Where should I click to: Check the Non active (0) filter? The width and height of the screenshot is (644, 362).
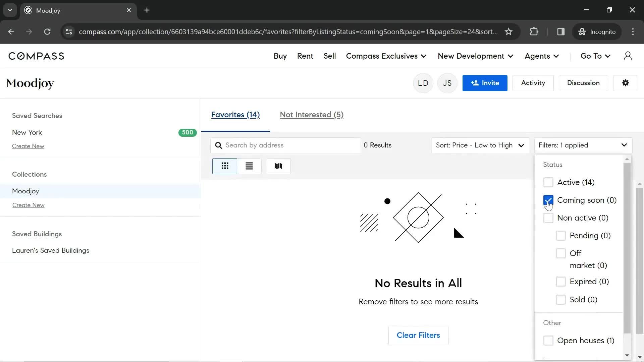(548, 218)
